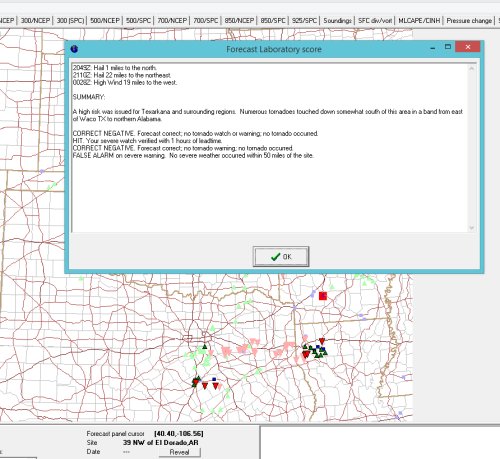The width and height of the screenshot is (500, 459).
Task: Open the Pressure change tab
Action: click(x=469, y=21)
